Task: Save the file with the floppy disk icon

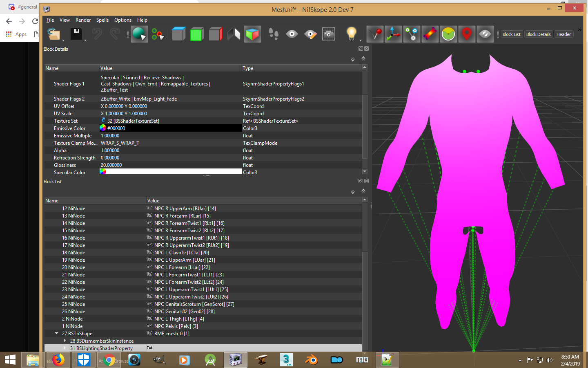Action: [x=76, y=34]
